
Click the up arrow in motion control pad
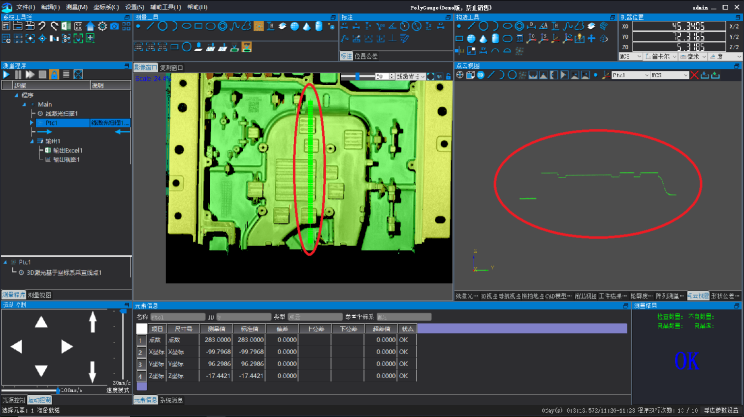pyautogui.click(x=41, y=322)
